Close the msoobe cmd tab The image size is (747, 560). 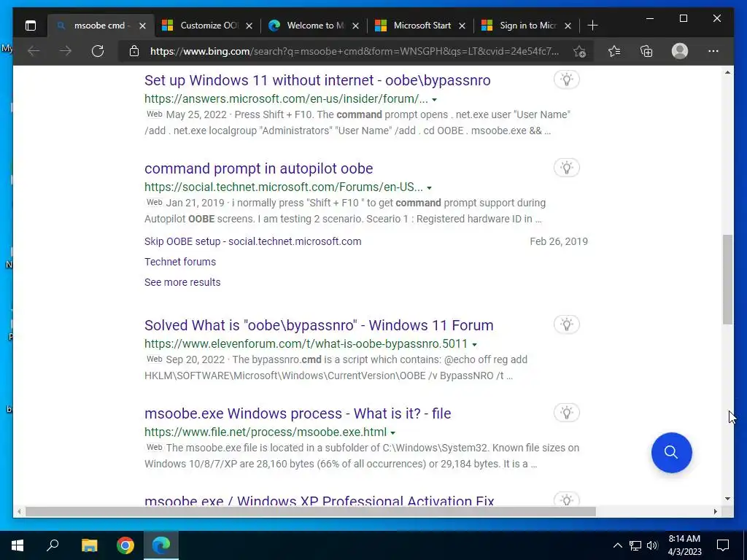(142, 26)
